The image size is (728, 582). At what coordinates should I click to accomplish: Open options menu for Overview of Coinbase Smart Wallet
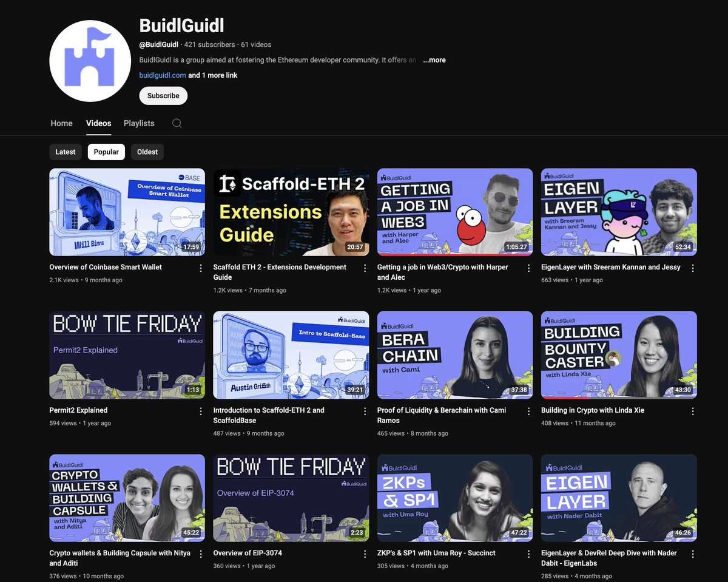pos(201,268)
